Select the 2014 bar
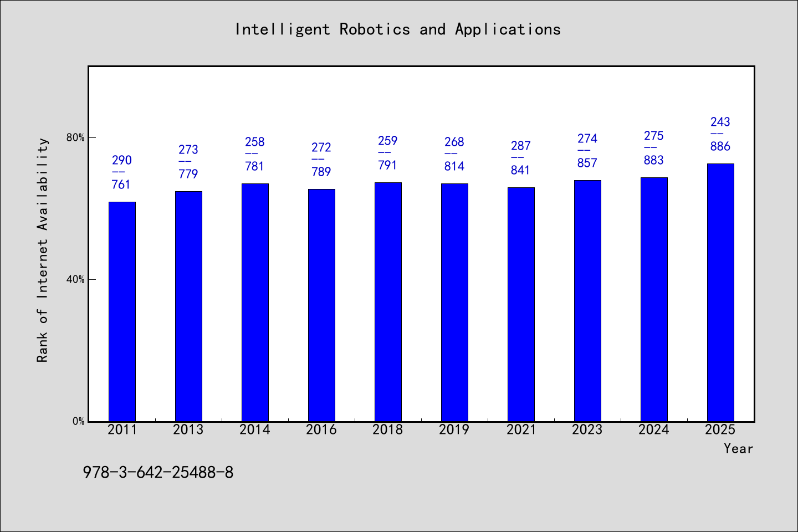798x532 pixels. [x=255, y=303]
